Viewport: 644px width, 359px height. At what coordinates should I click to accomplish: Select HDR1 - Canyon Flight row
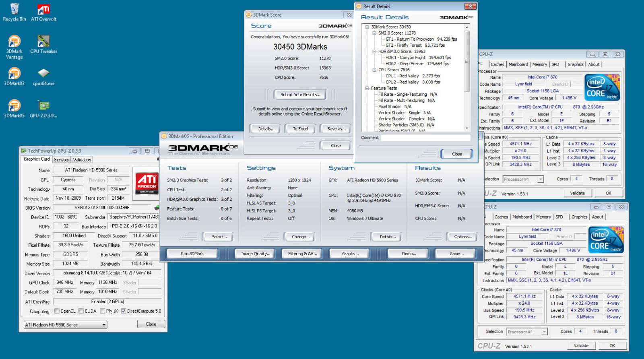click(418, 58)
